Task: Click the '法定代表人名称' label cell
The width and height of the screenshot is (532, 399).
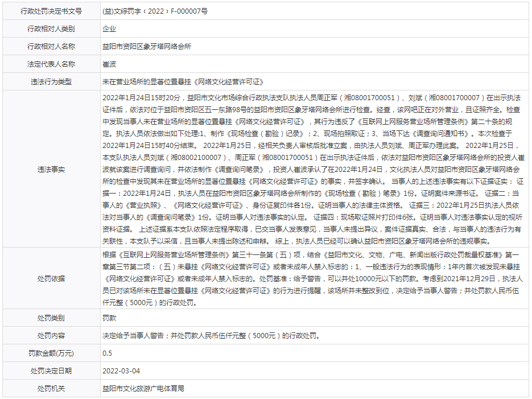Action: click(51, 64)
